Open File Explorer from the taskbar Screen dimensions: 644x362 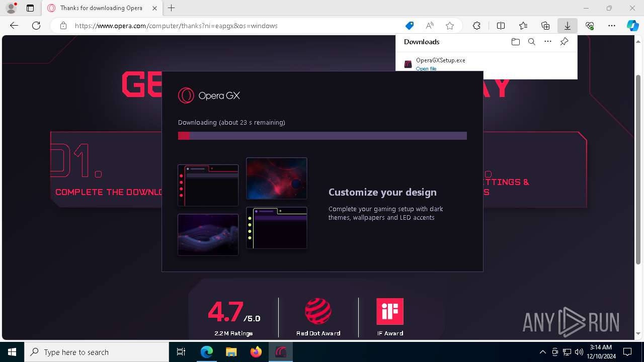tap(231, 352)
